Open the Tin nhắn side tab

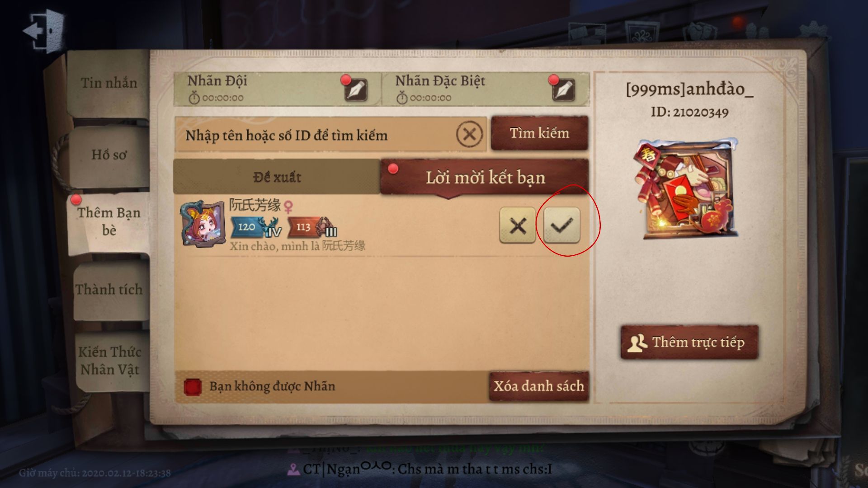[109, 83]
